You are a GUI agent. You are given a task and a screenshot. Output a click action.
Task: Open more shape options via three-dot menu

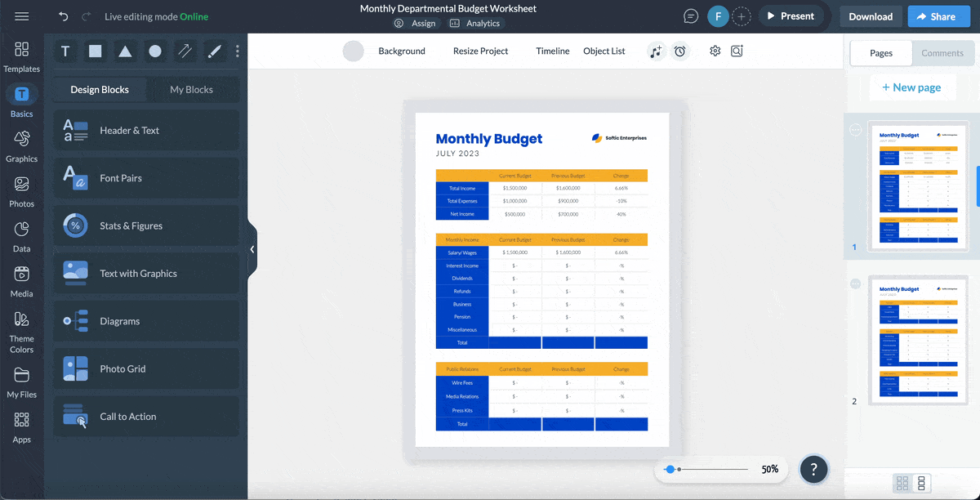237,51
